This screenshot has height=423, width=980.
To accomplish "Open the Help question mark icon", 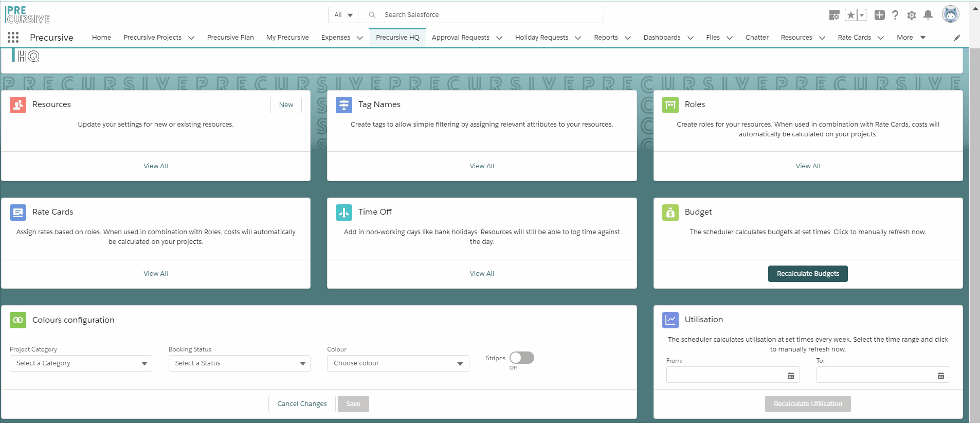I will (895, 15).
